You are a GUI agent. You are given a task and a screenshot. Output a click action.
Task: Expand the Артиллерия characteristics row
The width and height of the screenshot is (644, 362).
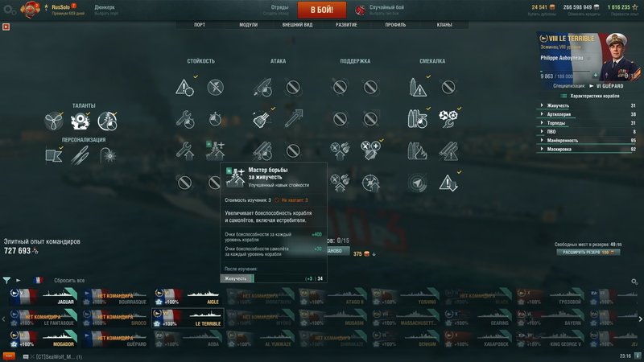[588, 114]
